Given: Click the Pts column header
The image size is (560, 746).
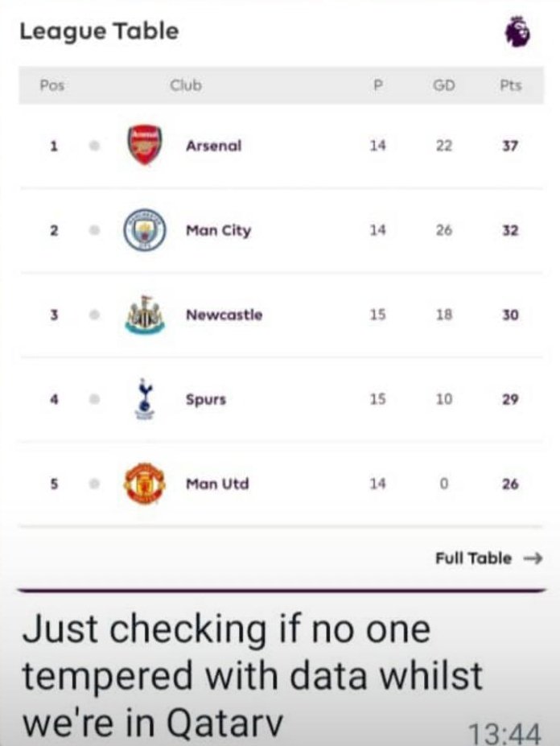Looking at the screenshot, I should click(x=511, y=85).
